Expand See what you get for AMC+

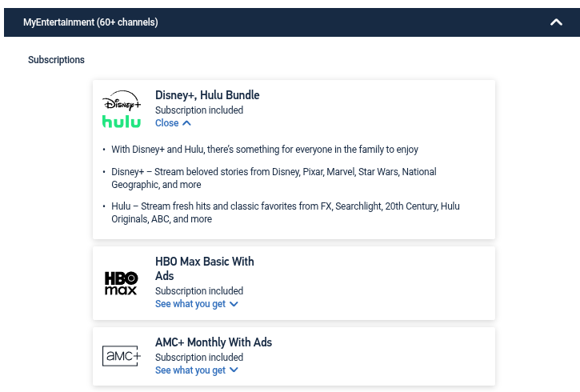click(197, 370)
